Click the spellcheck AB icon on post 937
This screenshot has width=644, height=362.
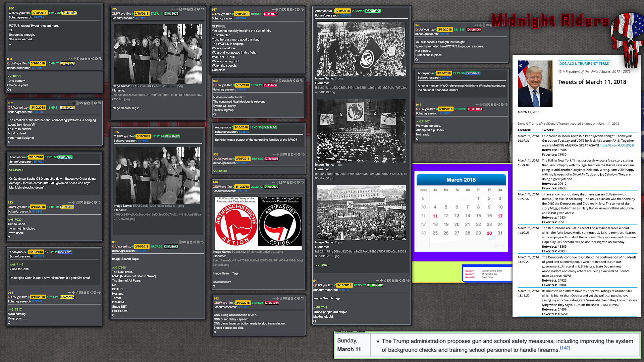point(302,9)
